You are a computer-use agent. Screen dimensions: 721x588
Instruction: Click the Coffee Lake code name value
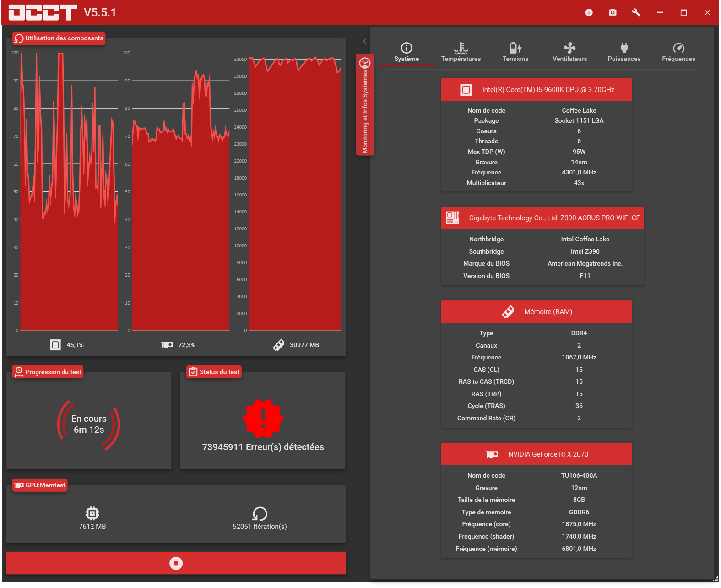click(579, 110)
